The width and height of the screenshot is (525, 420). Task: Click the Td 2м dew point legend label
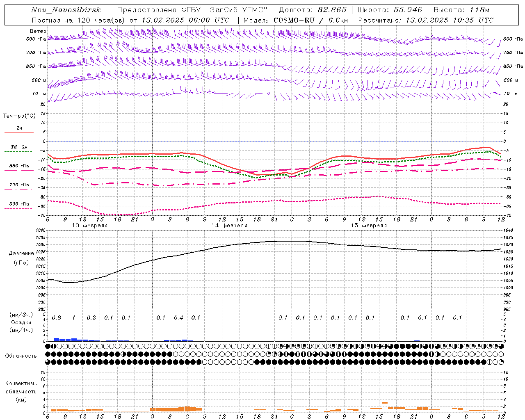coord(19,147)
